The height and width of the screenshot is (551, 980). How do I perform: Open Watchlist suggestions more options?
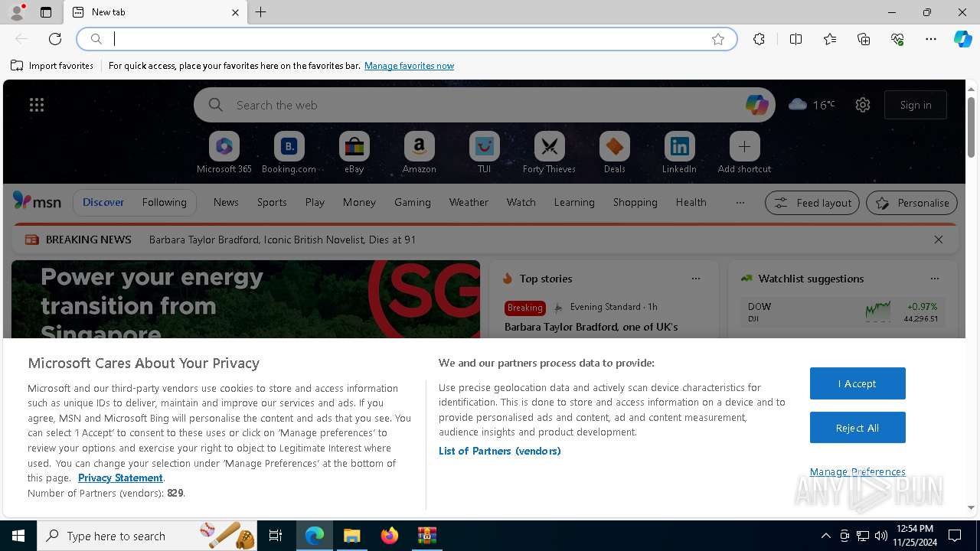[935, 279]
